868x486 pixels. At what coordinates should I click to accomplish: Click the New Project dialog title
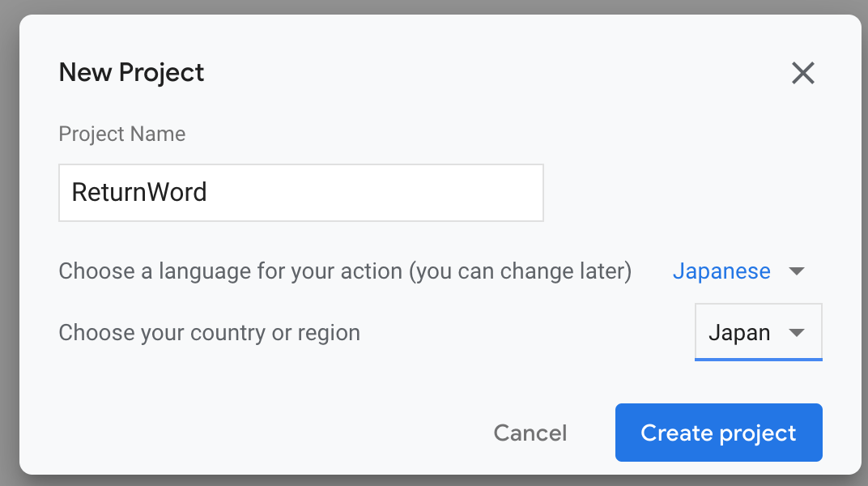pyautogui.click(x=131, y=73)
